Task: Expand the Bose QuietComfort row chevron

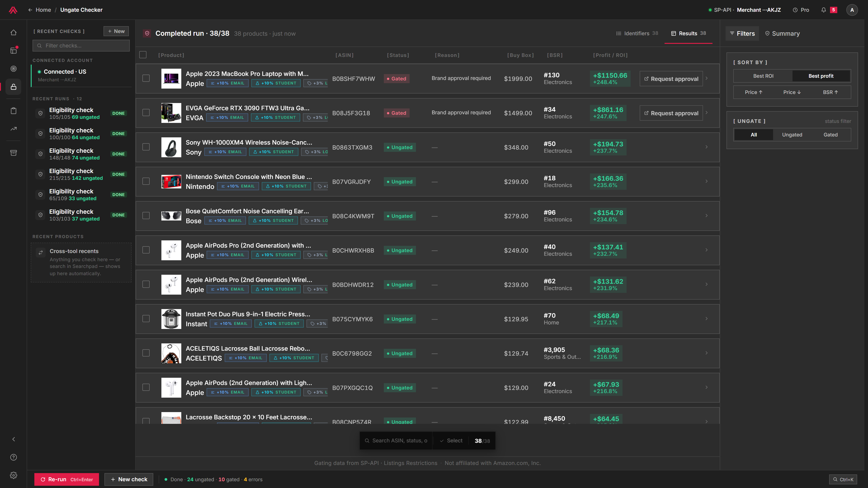Action: click(x=707, y=216)
